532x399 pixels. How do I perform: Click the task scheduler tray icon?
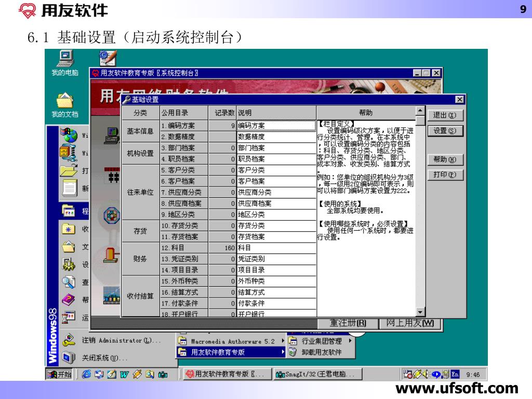click(x=407, y=374)
